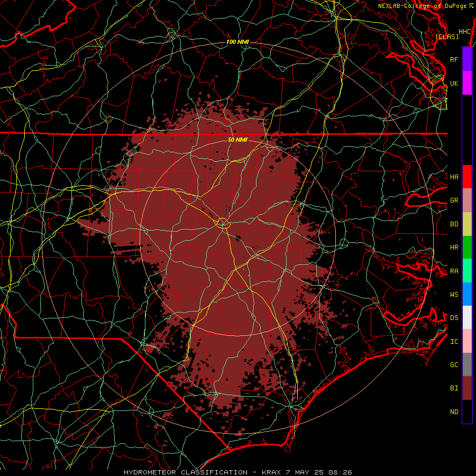Click the RA legend label
476x476 pixels.
tap(454, 271)
